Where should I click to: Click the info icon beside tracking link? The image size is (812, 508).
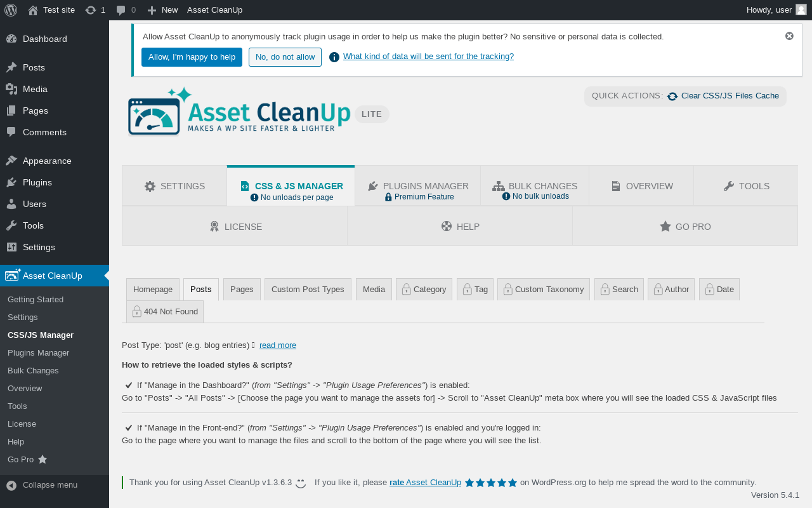point(334,57)
